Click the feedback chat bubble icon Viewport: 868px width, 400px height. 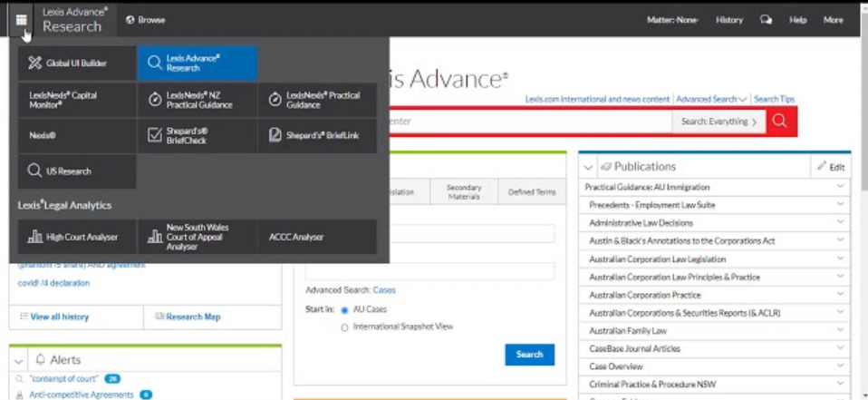[767, 20]
